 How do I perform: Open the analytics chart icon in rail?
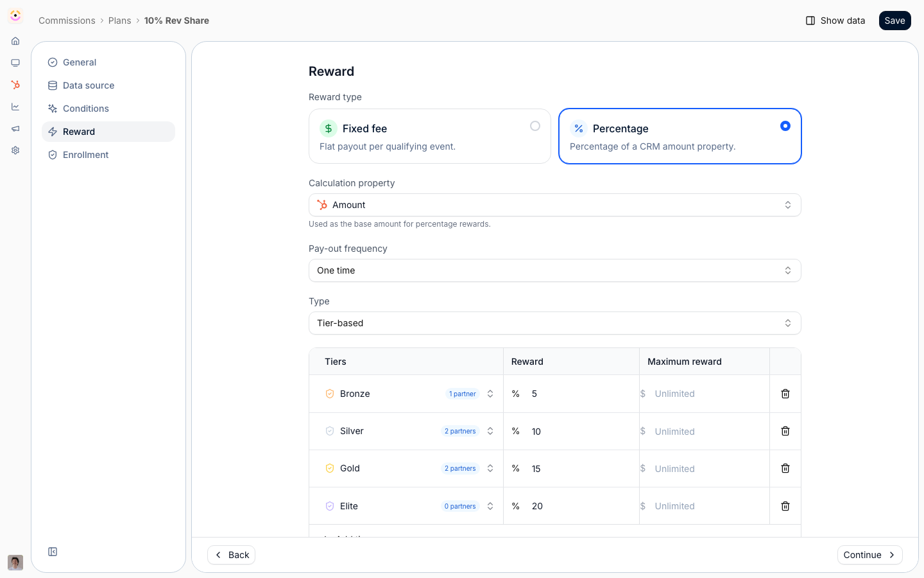coord(15,107)
